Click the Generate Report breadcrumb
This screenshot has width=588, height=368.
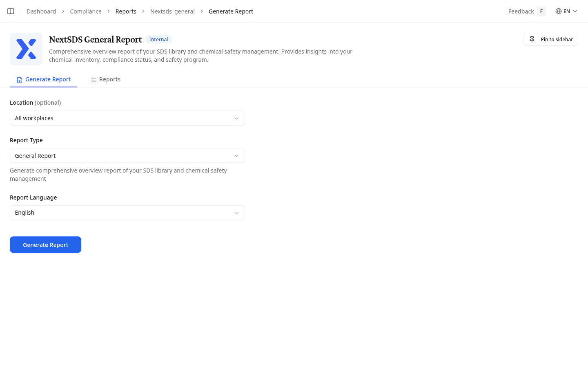(231, 11)
